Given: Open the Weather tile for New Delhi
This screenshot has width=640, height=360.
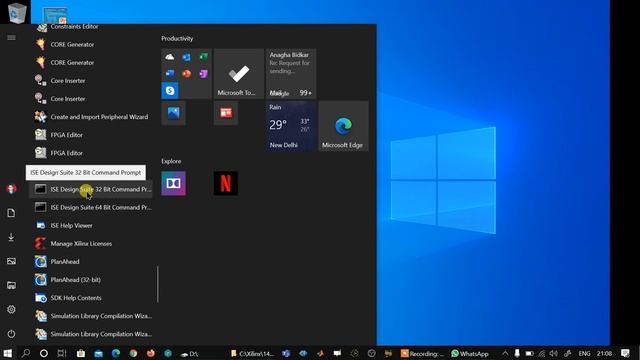Looking at the screenshot, I should [291, 126].
